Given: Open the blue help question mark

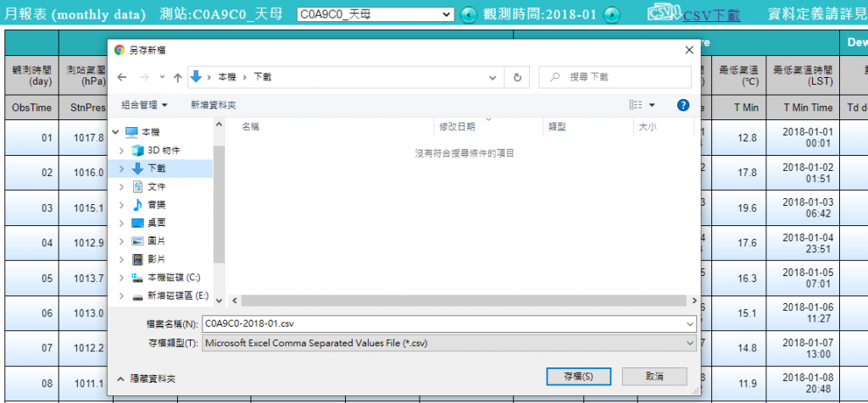Looking at the screenshot, I should (x=683, y=105).
